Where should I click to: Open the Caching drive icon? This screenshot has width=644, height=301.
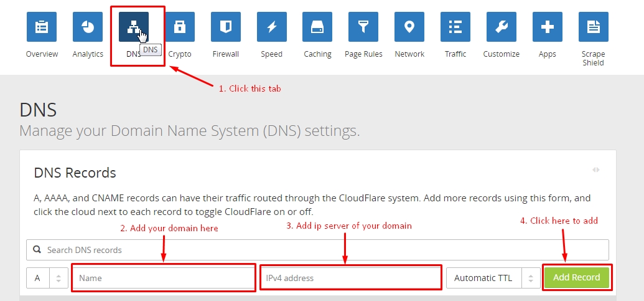(x=317, y=27)
